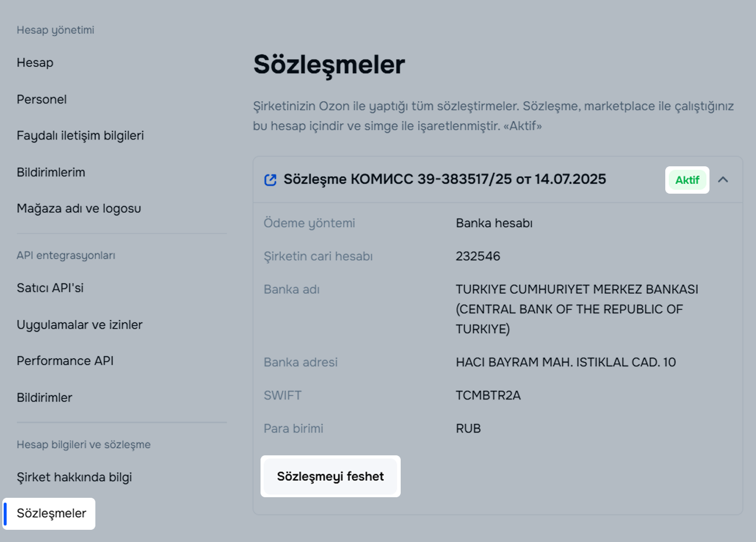Click the account number 232546
The width and height of the screenshot is (756, 542).
[478, 256]
